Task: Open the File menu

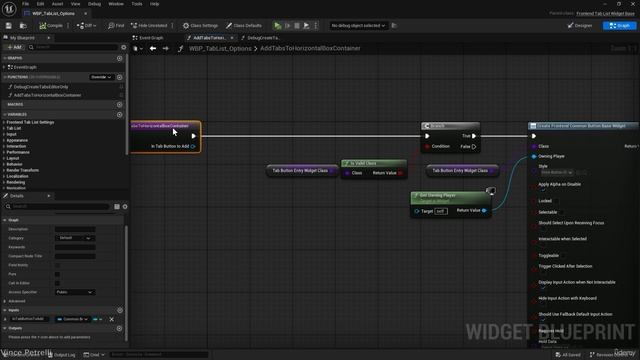Action: tap(25, 4)
